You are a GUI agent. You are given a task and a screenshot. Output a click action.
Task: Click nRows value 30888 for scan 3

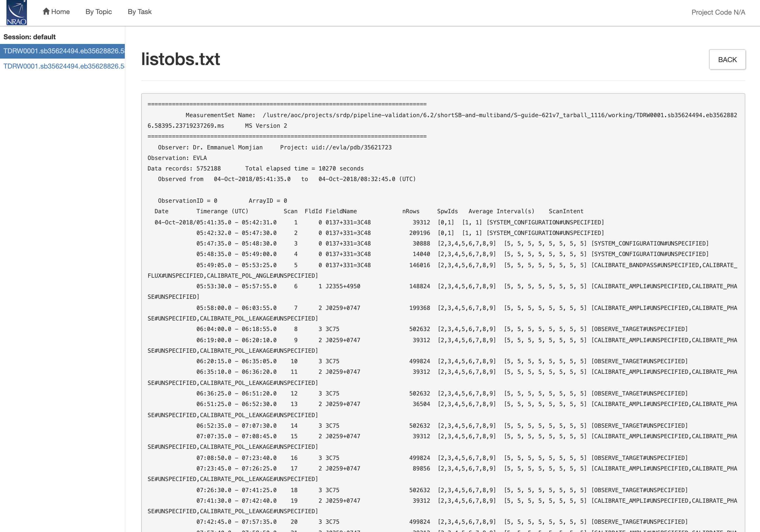coord(421,244)
